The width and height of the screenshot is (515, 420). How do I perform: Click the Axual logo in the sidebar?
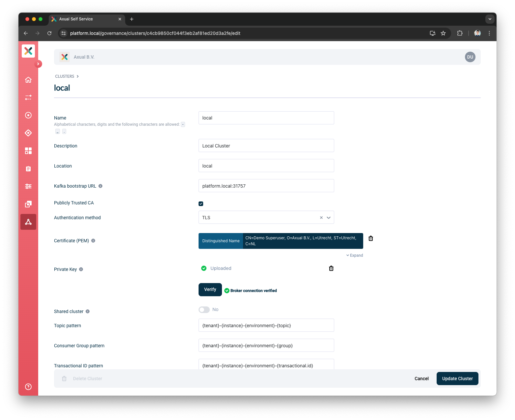(x=28, y=51)
